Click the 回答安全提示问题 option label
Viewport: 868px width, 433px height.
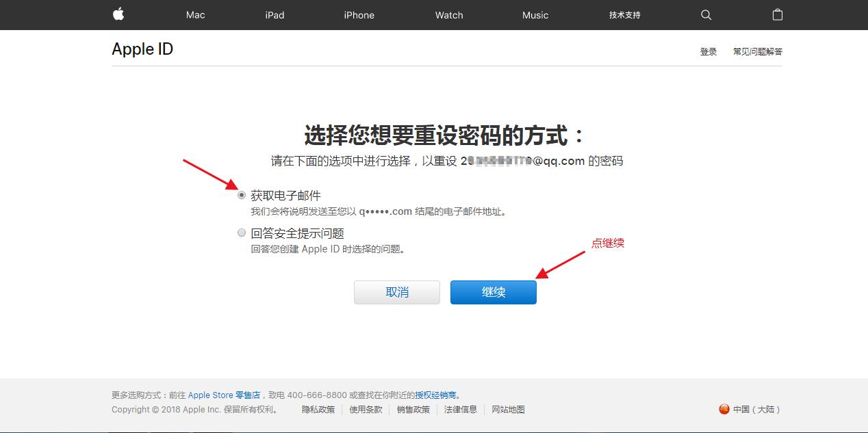point(297,233)
